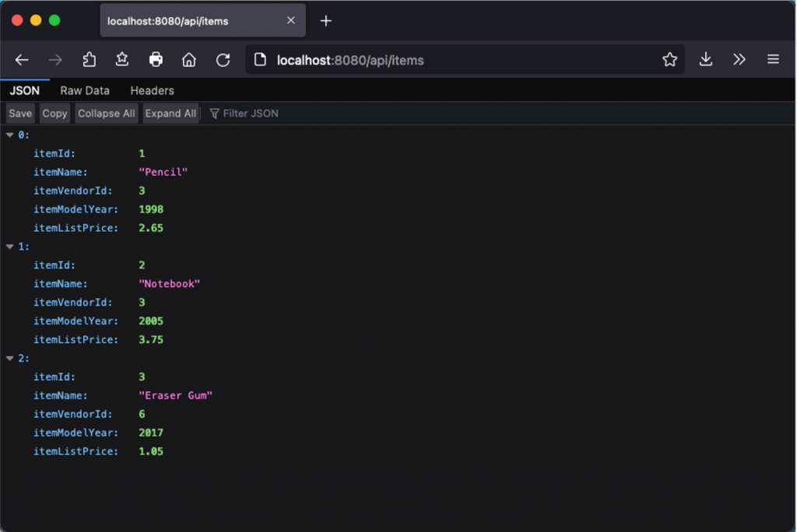Select the "Pencil" itemName value
The width and height of the screenshot is (797, 532).
coord(163,172)
